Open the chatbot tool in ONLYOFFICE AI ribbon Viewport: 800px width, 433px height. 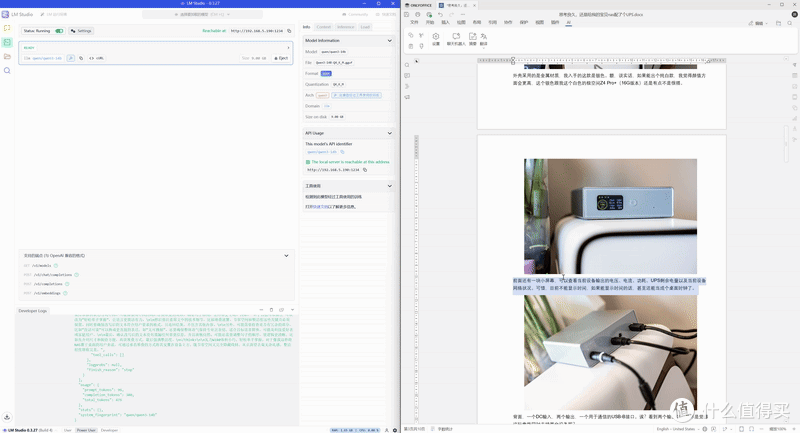point(456,39)
